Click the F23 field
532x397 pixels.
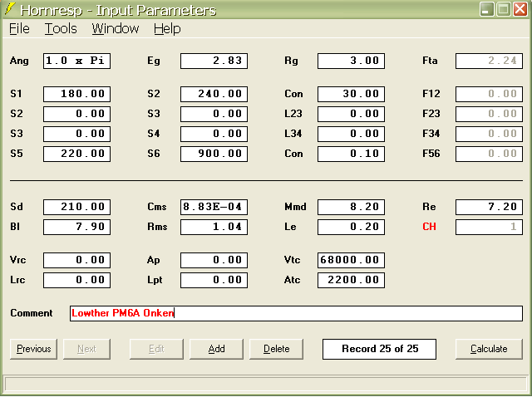[x=489, y=114]
